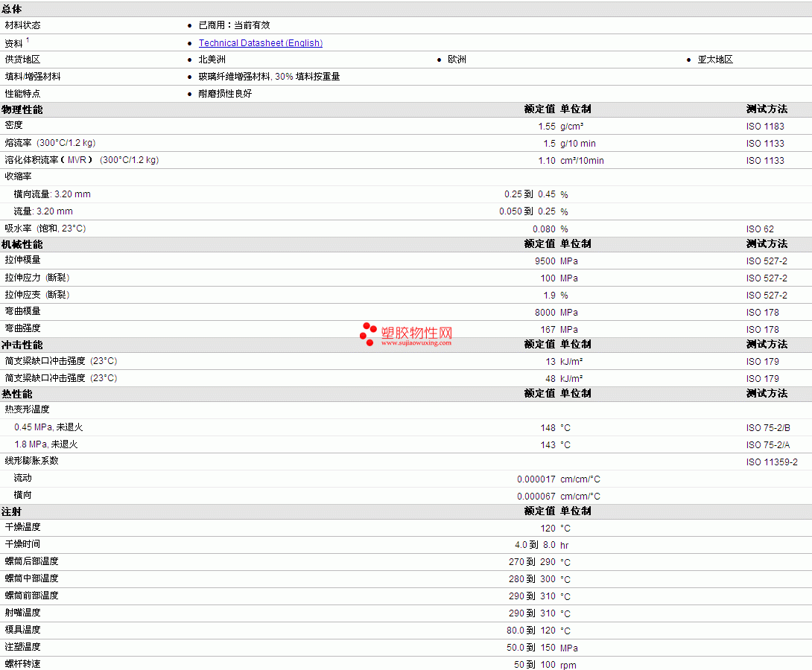The height and width of the screenshot is (670, 812).
Task: Click the 机械性能 section header
Action: click(22, 245)
